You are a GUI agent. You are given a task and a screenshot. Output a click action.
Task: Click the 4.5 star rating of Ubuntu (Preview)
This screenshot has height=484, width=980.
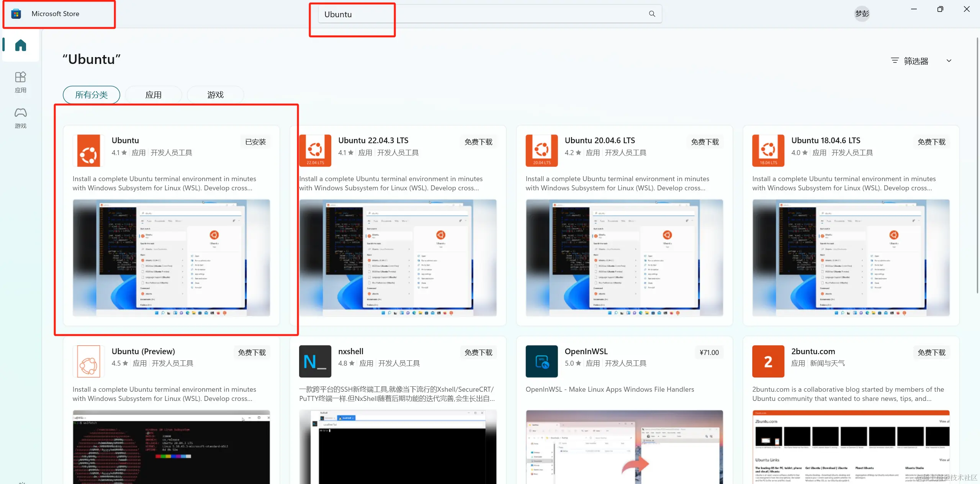[x=119, y=363]
